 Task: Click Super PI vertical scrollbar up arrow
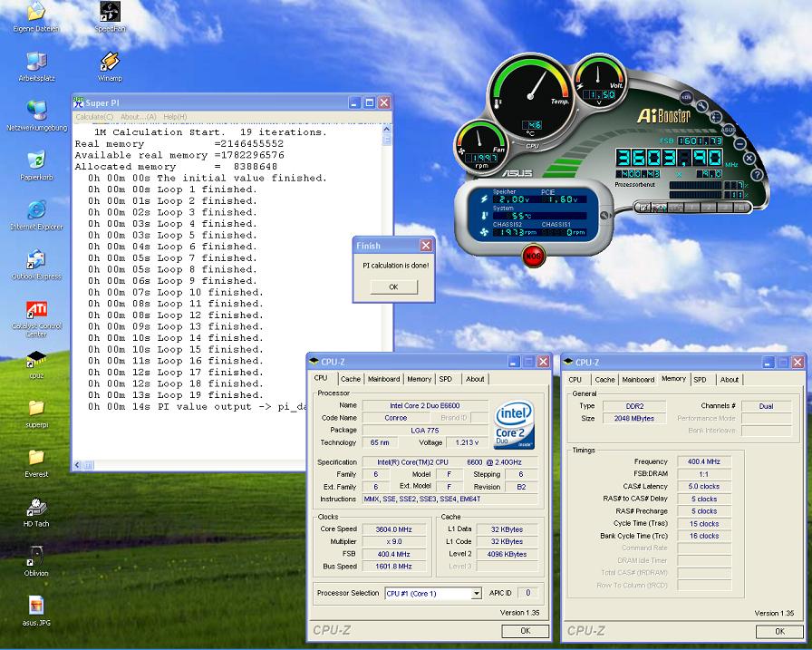coord(387,129)
